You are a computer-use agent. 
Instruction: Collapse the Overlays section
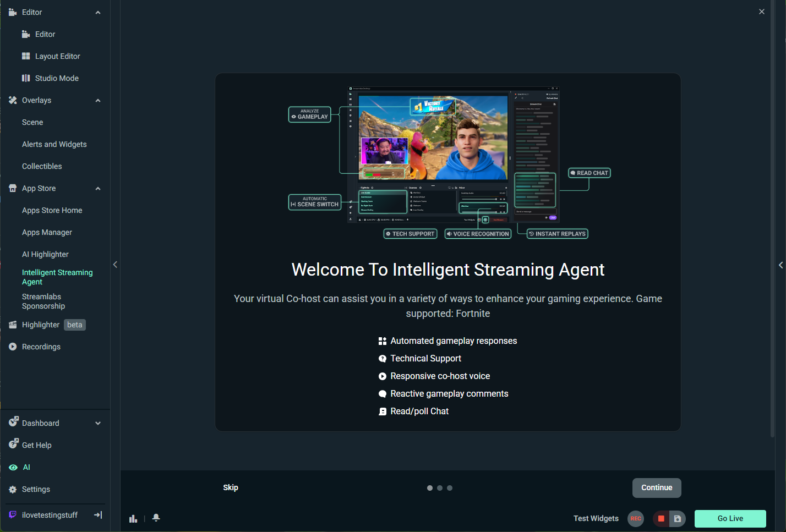tap(97, 100)
